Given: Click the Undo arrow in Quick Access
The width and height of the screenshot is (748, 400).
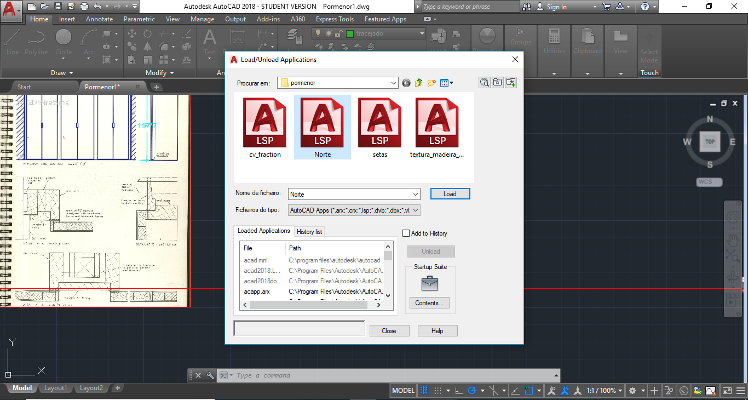Looking at the screenshot, I should (x=98, y=7).
